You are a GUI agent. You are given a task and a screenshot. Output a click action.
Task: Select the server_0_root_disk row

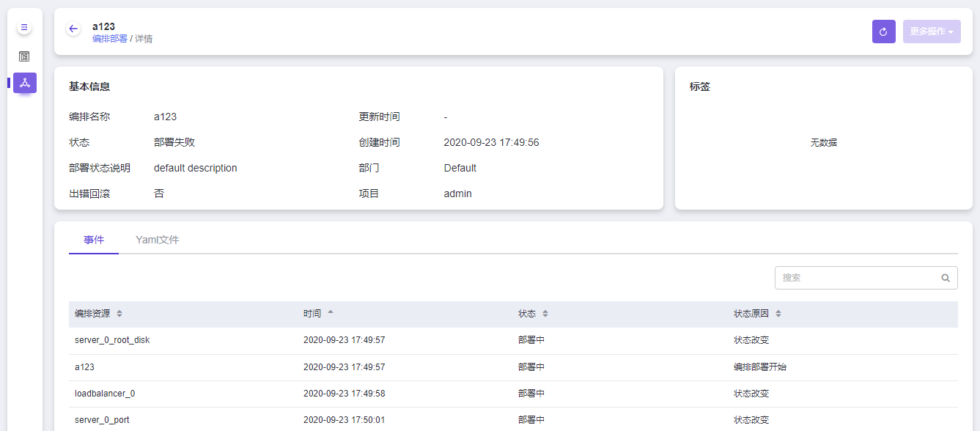click(112, 340)
